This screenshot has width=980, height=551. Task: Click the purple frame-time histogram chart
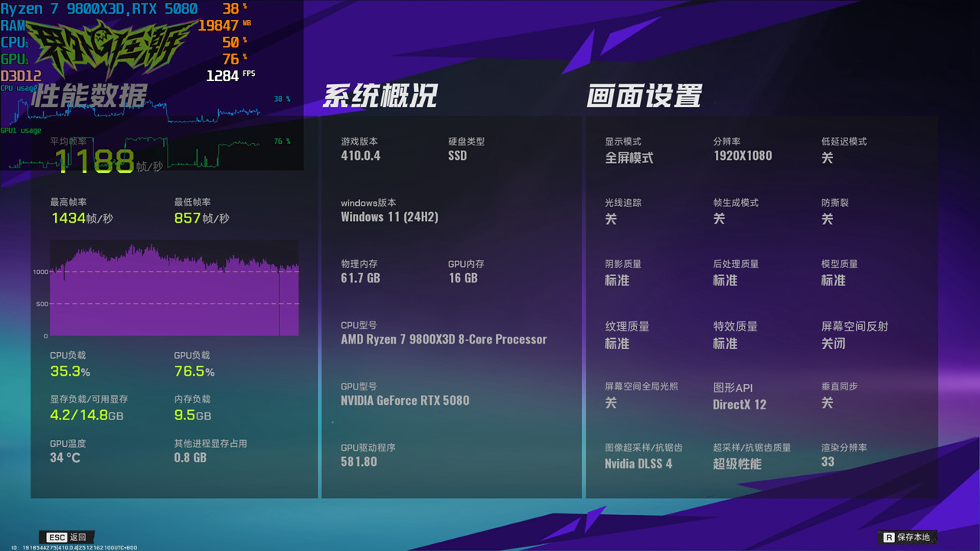[175, 288]
